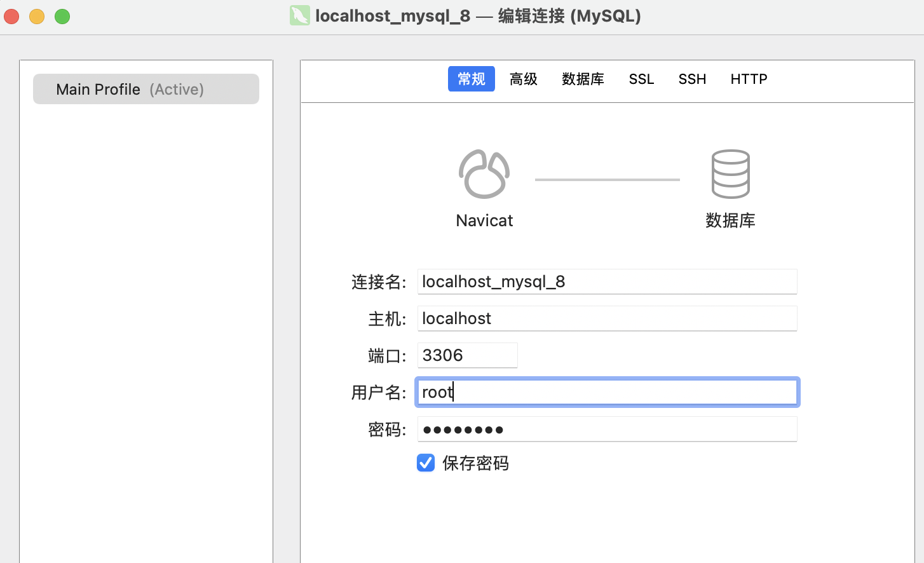This screenshot has height=563, width=924.
Task: Open the 高级 tab
Action: pyautogui.click(x=523, y=79)
